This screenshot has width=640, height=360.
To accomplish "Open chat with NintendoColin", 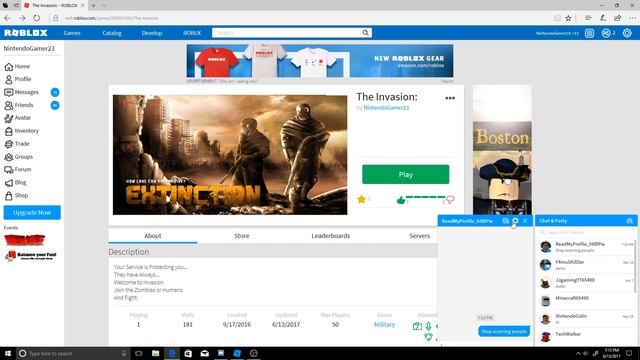I will 586,318.
